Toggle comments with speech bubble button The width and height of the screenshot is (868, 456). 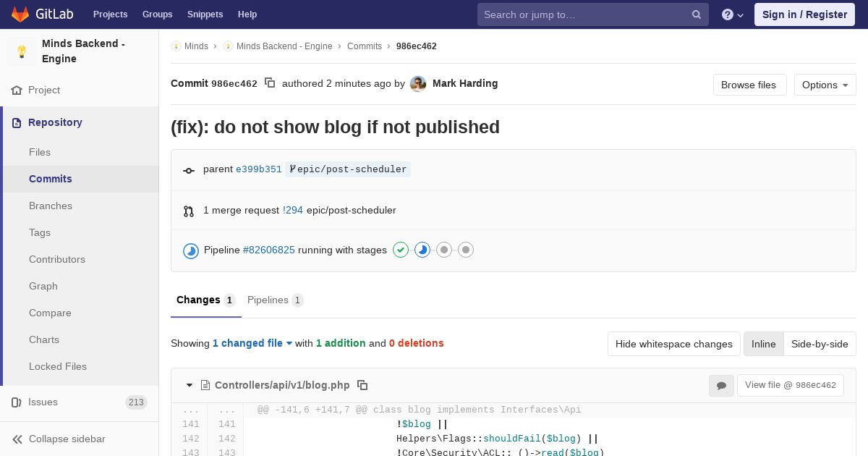[721, 386]
